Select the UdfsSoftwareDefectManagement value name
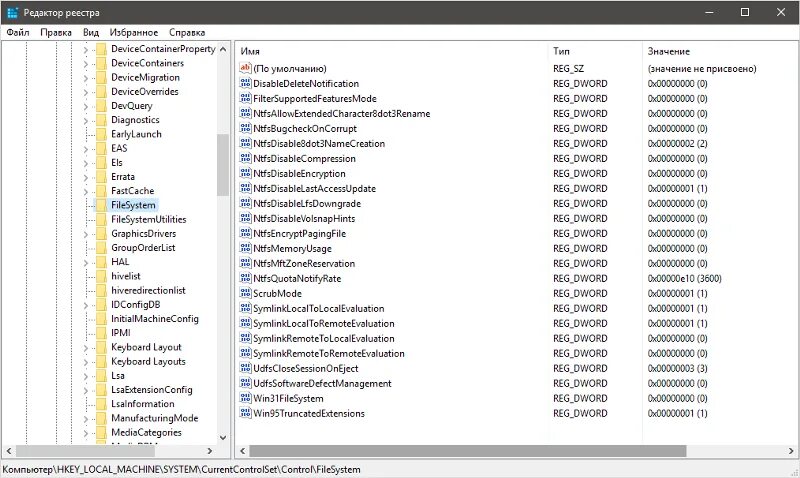800x478 pixels. [x=322, y=383]
